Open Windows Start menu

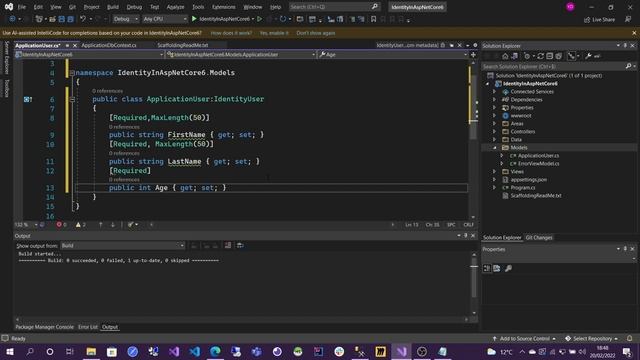(9, 351)
